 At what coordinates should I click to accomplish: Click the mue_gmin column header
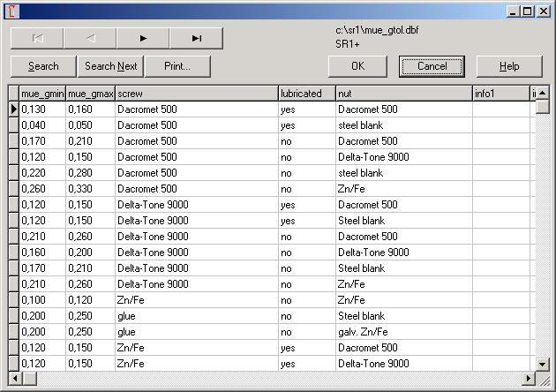tap(42, 94)
